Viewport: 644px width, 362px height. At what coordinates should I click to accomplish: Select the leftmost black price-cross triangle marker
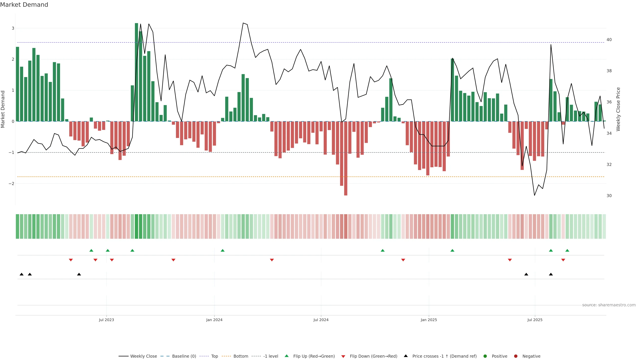pyautogui.click(x=21, y=274)
